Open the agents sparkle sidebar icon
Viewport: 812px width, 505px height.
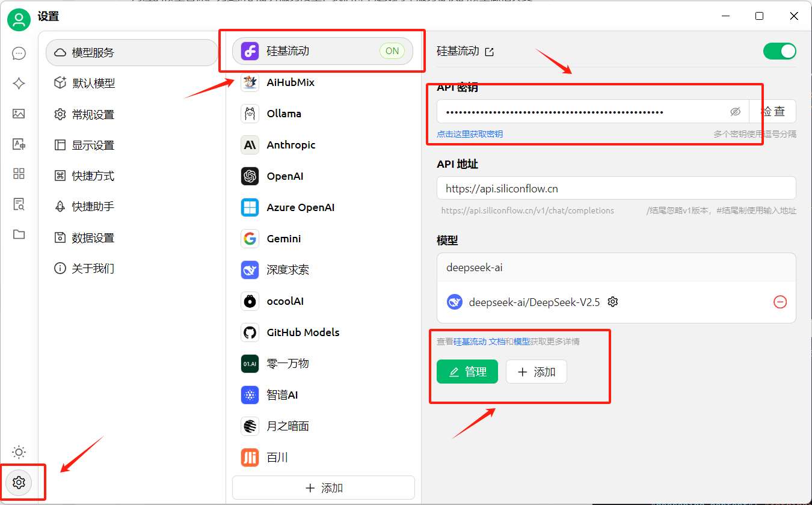19,84
